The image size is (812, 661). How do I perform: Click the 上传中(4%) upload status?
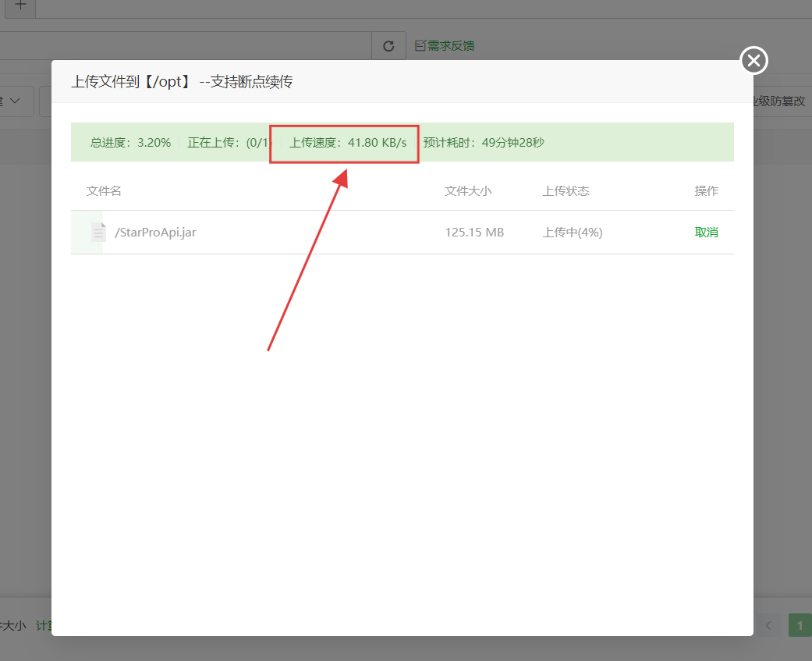(x=573, y=232)
